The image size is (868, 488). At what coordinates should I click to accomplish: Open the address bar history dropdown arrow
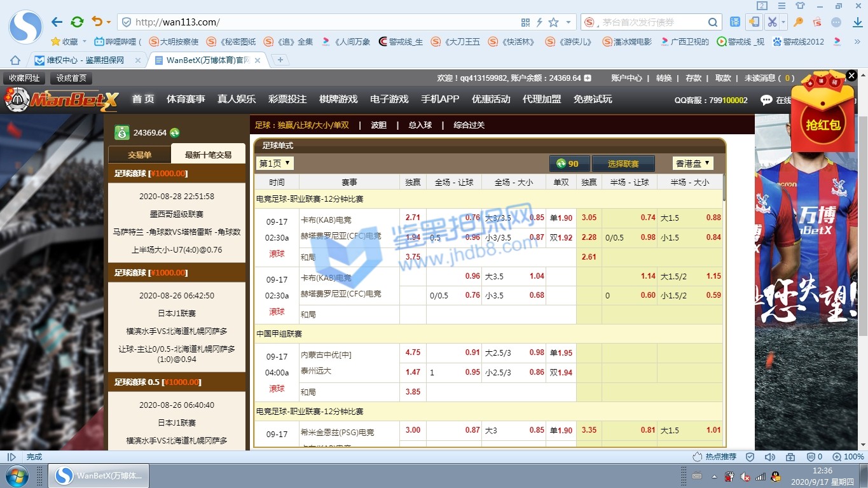tap(568, 22)
